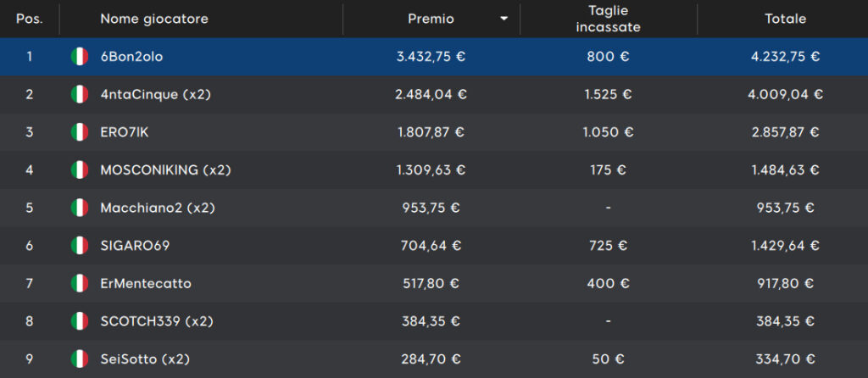The height and width of the screenshot is (378, 868).
Task: Click the flag icon for SCOTCH339
Action: pos(80,321)
